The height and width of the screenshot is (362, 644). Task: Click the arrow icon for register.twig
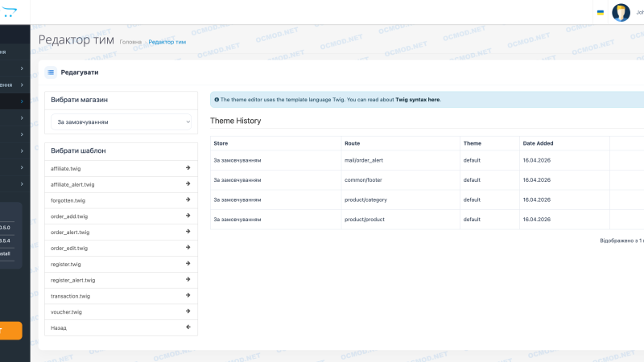[x=188, y=264]
